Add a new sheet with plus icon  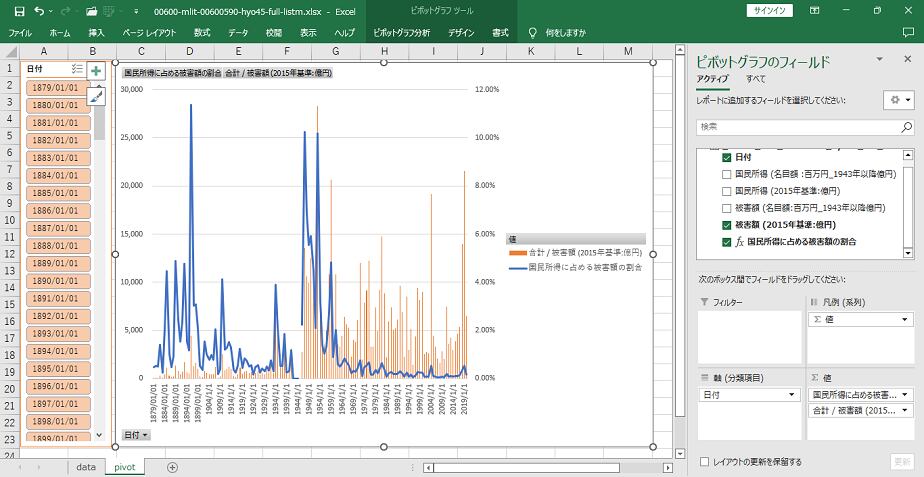pyautogui.click(x=172, y=467)
